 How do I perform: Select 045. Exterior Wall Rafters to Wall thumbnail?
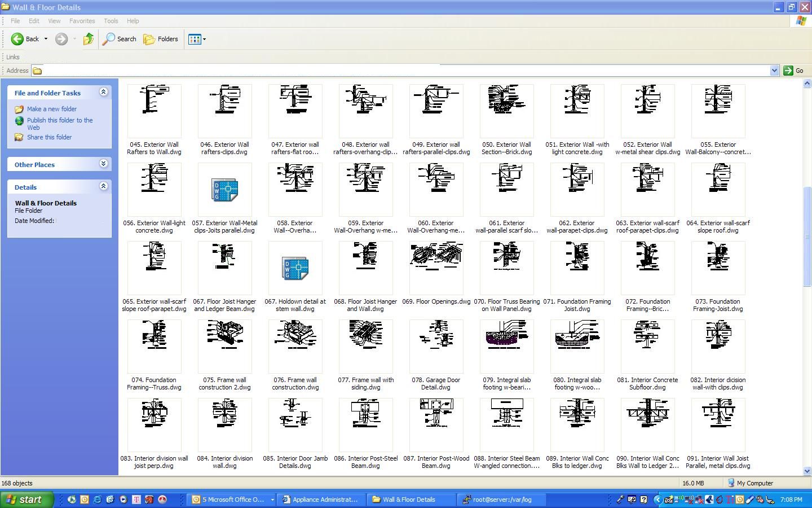point(154,111)
